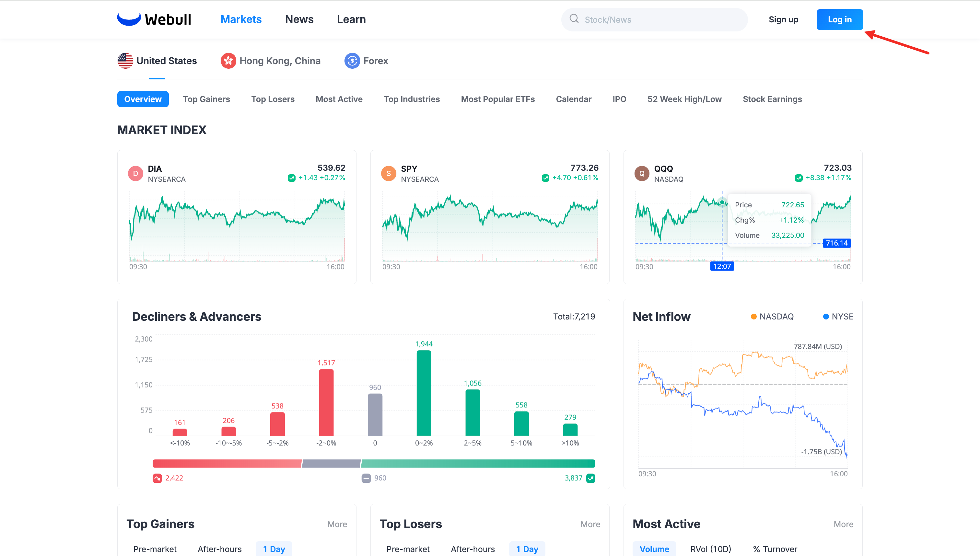
Task: Click the green advancers icon next to 3,837
Action: [590, 478]
